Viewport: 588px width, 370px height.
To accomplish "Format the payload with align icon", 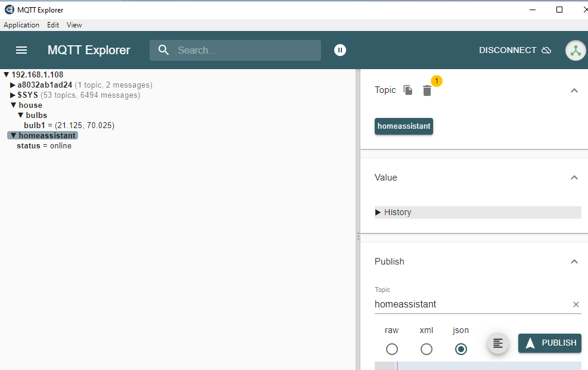I will tap(498, 343).
